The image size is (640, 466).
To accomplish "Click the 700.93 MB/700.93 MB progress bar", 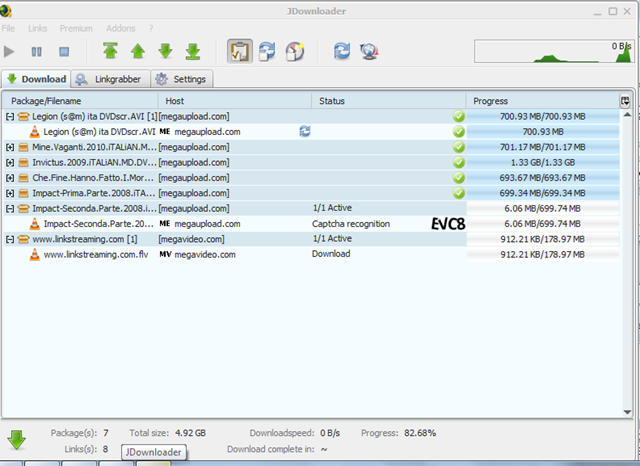I will 543,117.
